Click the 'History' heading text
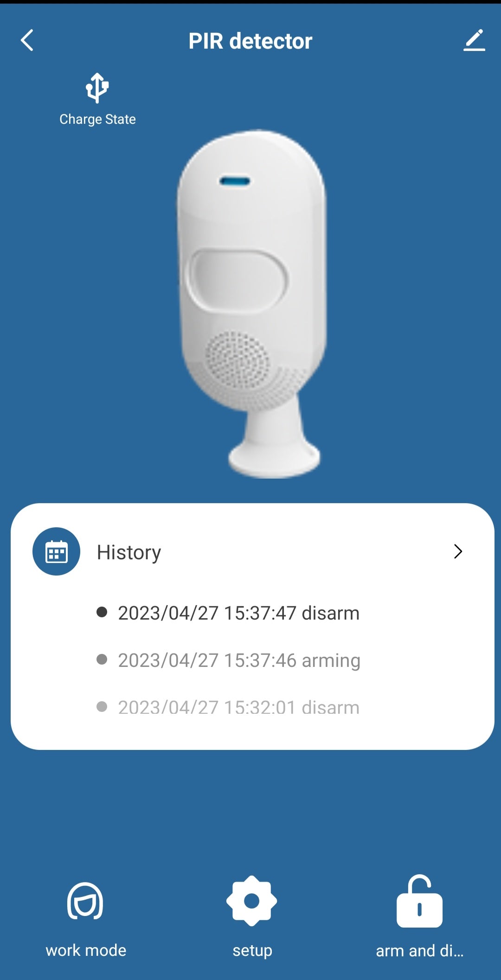This screenshot has width=501, height=980. (129, 552)
